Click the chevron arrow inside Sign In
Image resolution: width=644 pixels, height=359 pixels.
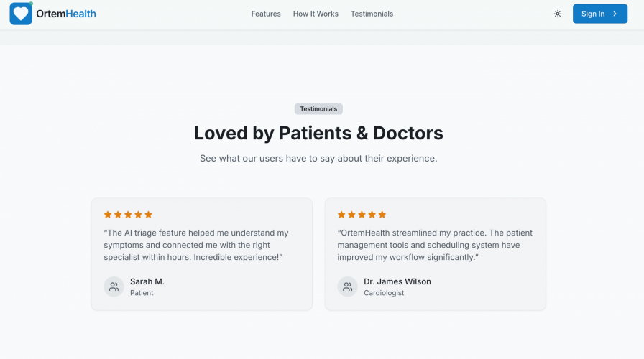[x=615, y=14]
